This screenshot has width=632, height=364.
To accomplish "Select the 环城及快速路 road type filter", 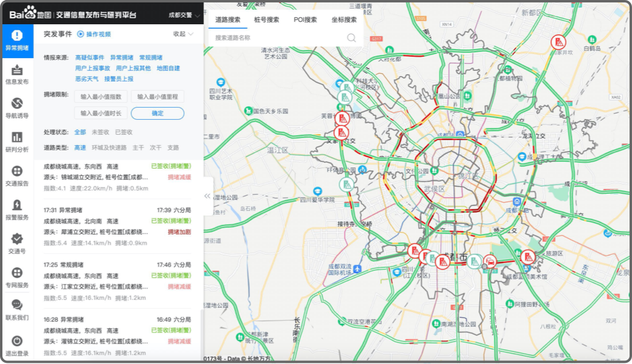I will (109, 148).
